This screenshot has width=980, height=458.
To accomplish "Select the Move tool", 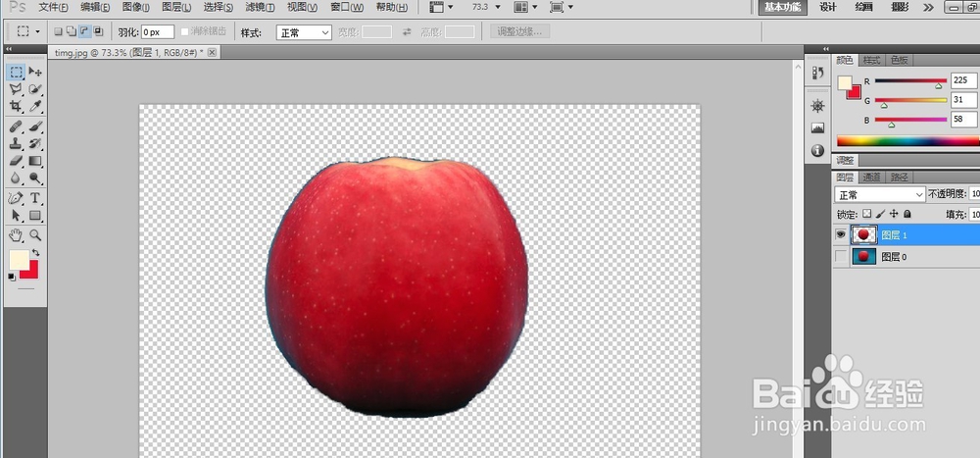I will pyautogui.click(x=35, y=72).
